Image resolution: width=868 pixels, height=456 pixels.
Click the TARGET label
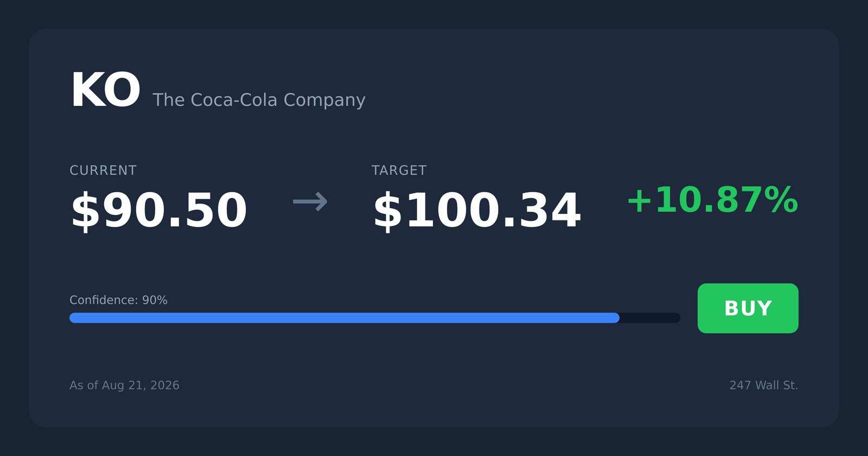tap(399, 170)
